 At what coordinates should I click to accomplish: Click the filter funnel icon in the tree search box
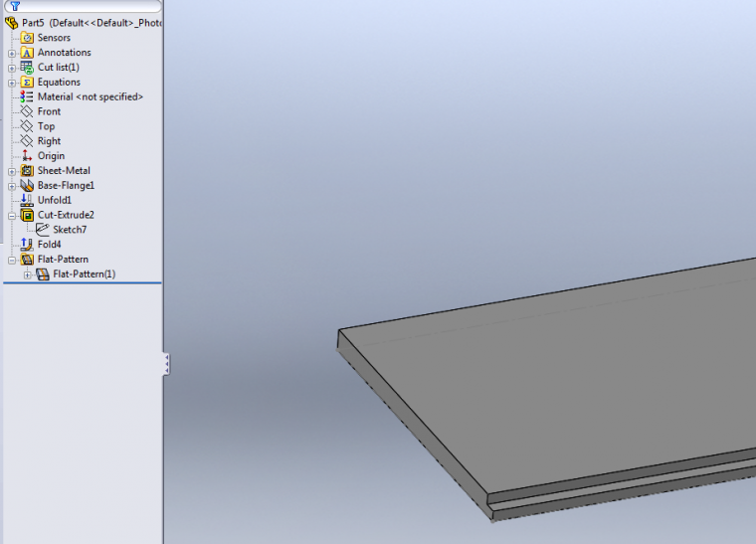tap(15, 6)
